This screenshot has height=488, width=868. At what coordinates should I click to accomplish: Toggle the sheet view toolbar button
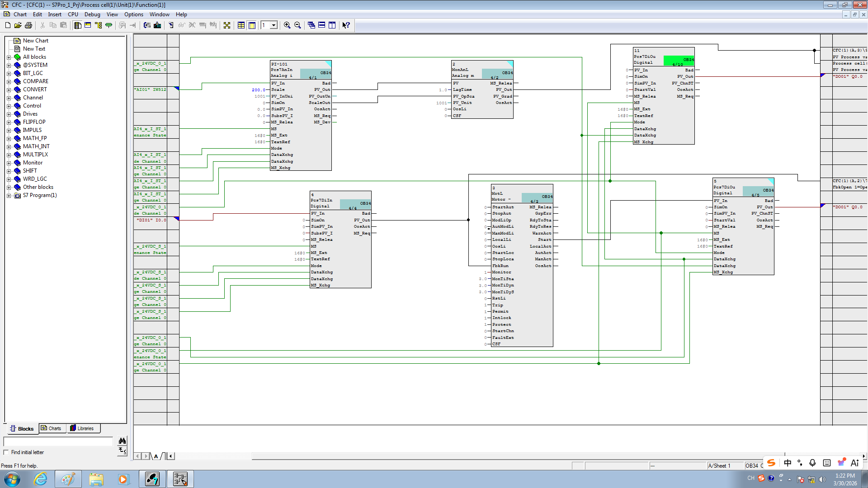(252, 25)
